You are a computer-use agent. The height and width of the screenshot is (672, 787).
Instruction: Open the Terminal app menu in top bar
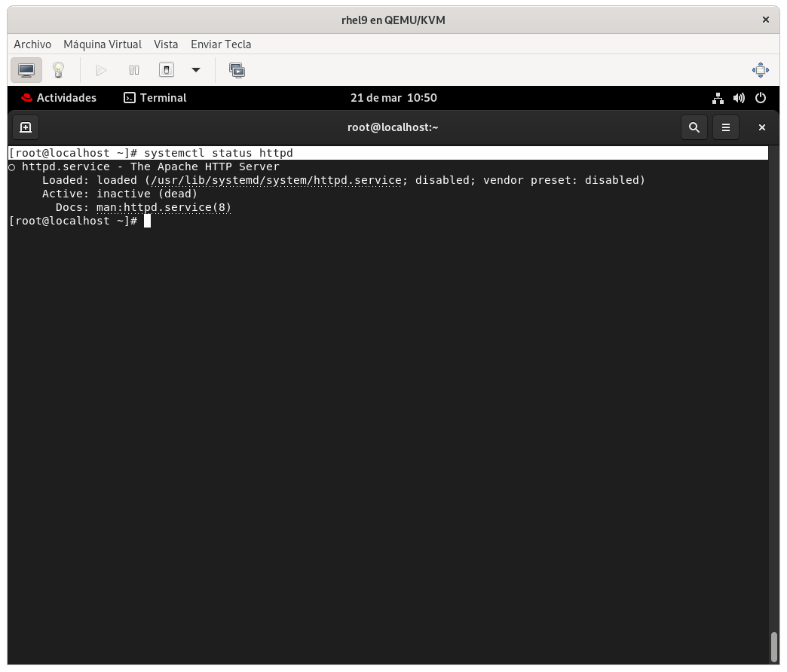tap(155, 98)
